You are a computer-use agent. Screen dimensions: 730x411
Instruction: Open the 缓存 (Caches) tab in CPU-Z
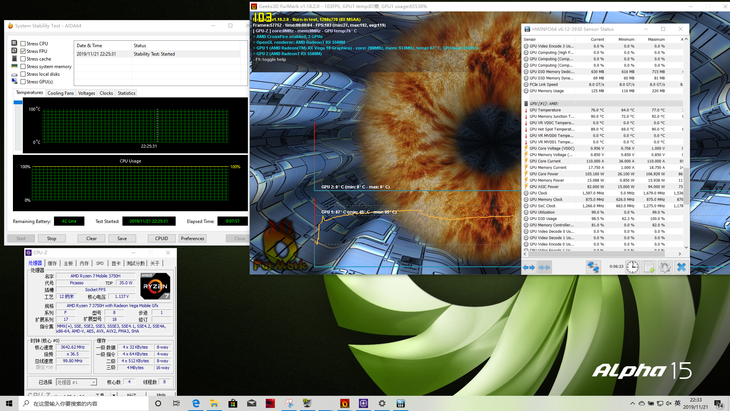tap(52, 263)
